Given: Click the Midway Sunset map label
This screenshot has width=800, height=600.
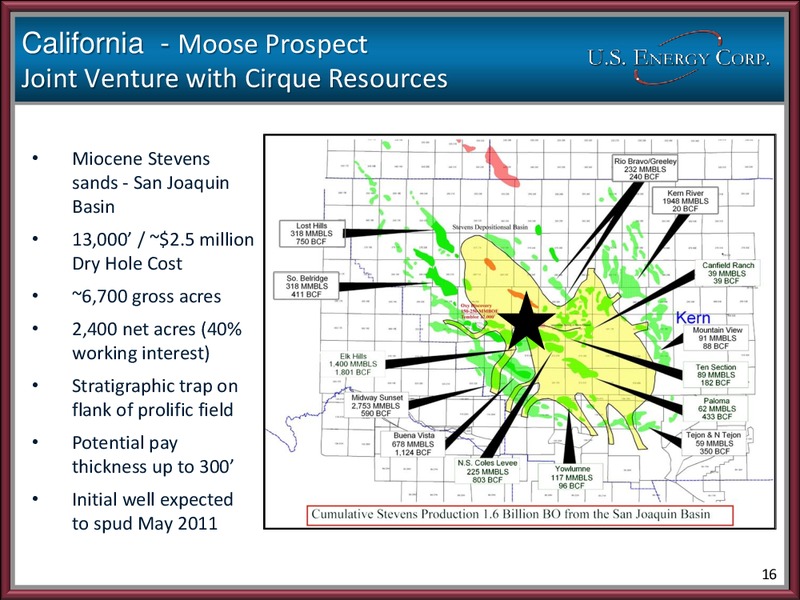Looking at the screenshot, I should tap(376, 405).
